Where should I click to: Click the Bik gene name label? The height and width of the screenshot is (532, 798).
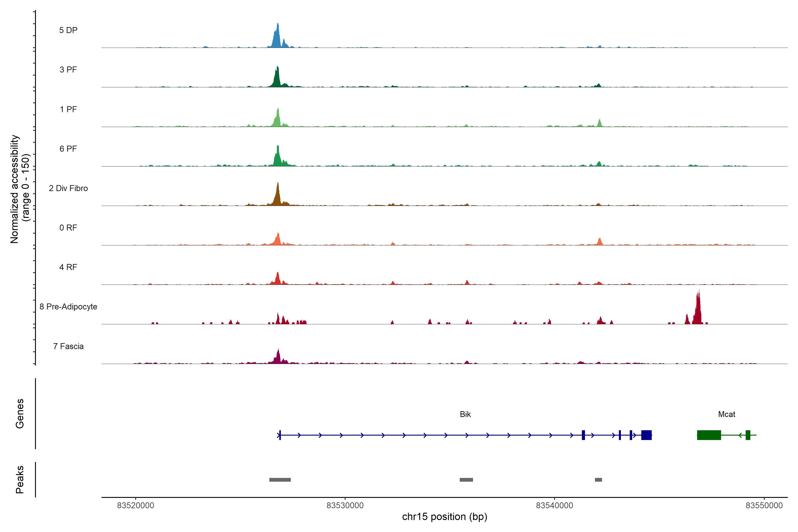coord(465,414)
